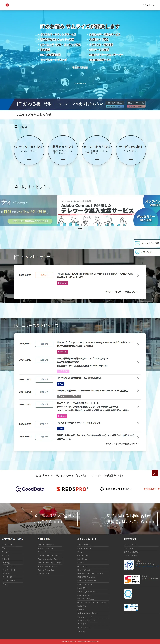
Task: Click the デジタルマーケティングサービス hero link
Action: (58, 35)
